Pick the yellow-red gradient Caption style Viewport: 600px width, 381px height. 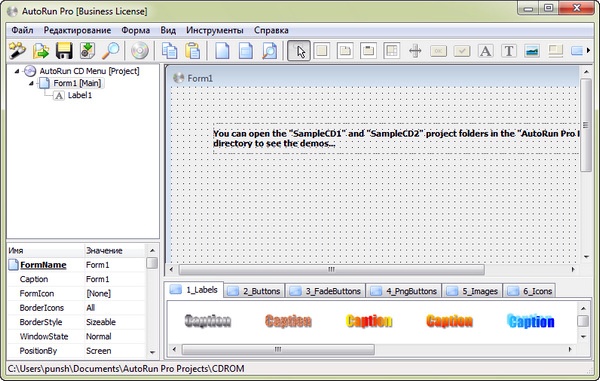[369, 321]
